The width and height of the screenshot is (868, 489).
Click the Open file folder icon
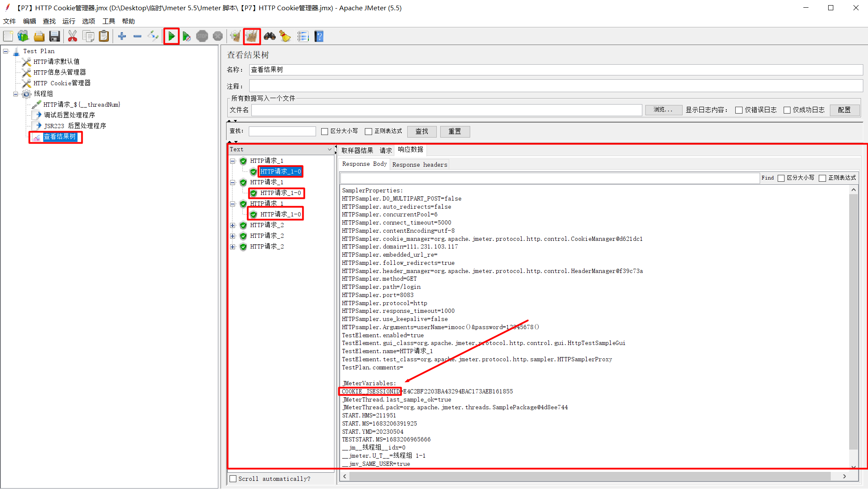tap(39, 36)
